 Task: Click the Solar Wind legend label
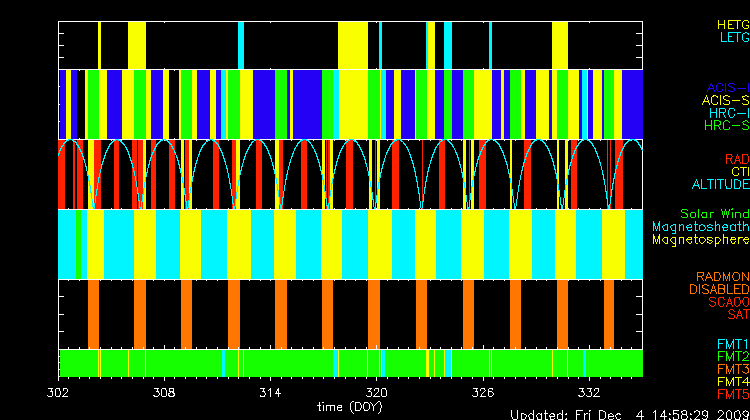tap(714, 214)
